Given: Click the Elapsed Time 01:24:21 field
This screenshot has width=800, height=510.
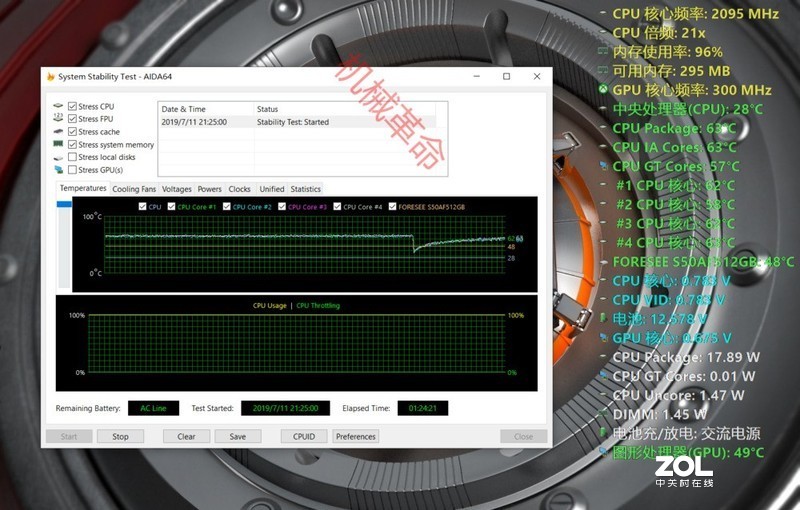Looking at the screenshot, I should pos(422,408).
